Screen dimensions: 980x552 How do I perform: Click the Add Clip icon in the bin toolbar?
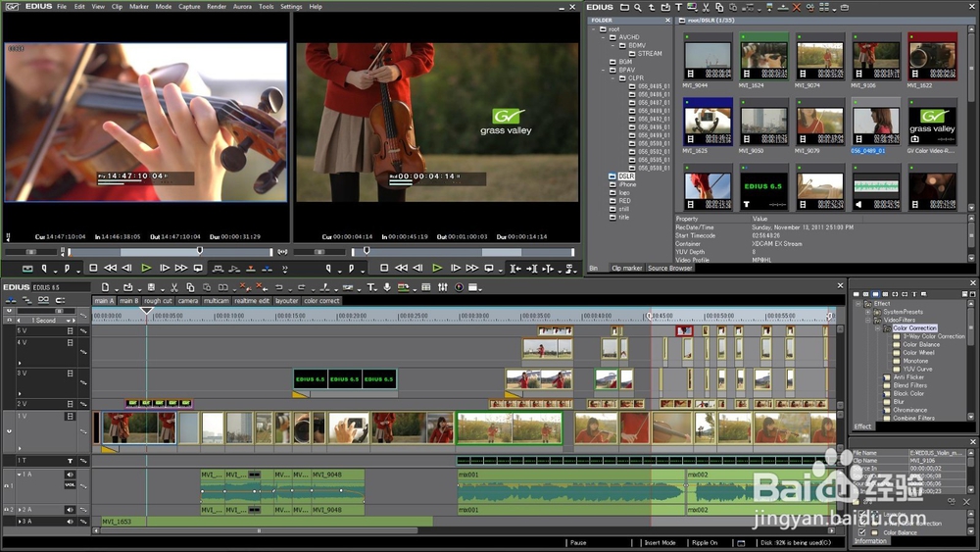[665, 8]
